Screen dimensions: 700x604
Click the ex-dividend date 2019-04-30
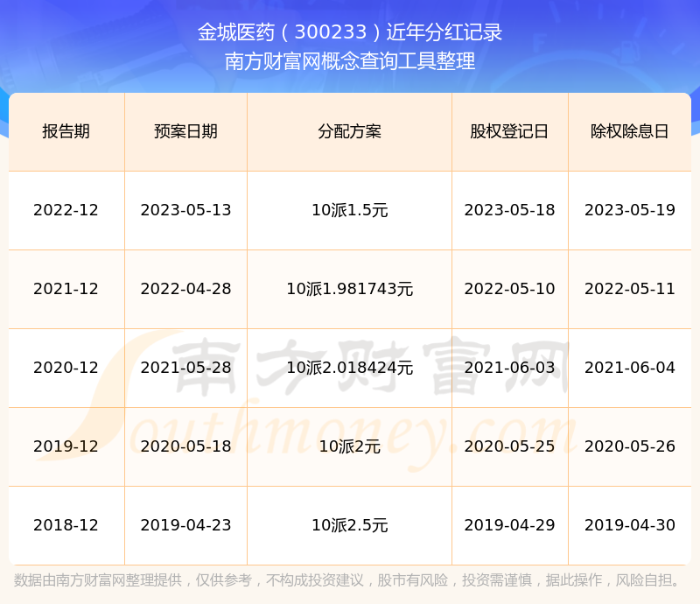(x=629, y=525)
